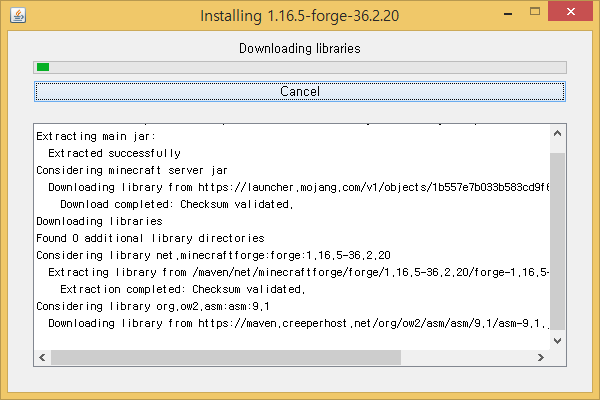The width and height of the screenshot is (600, 400).
Task: Click 'Extracting library from /maven/net' line
Action: click(x=299, y=272)
